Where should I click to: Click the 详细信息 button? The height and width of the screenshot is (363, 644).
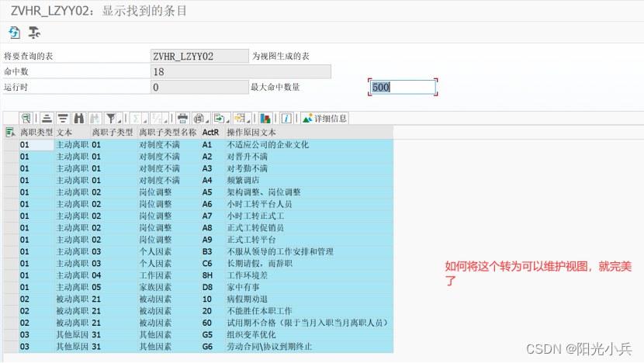(x=324, y=119)
